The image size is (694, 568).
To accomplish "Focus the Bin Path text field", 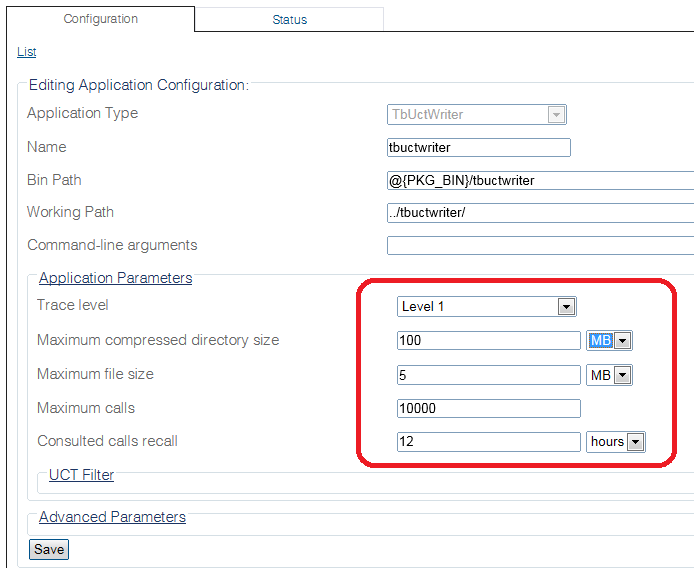I will [x=540, y=181].
